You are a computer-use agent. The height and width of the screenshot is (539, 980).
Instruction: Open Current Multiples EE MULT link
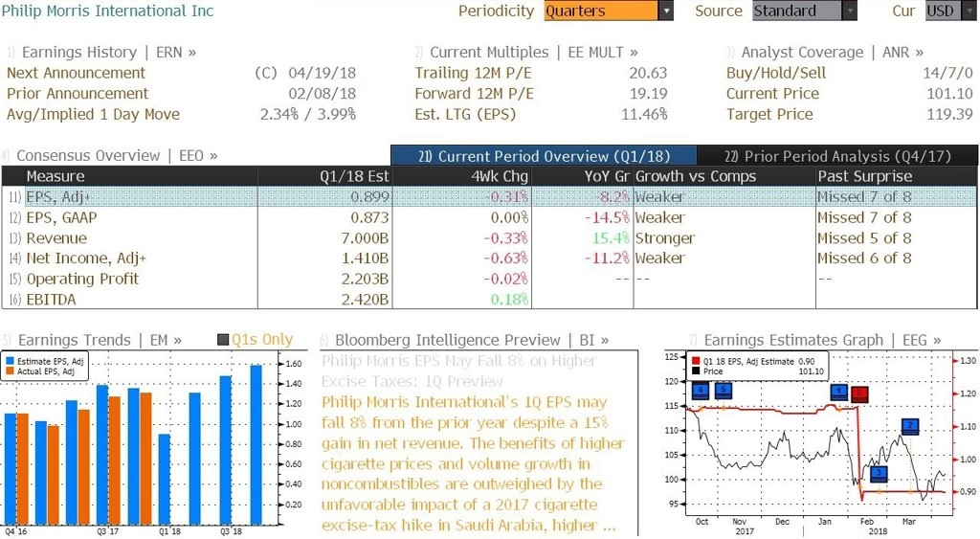pyautogui.click(x=534, y=53)
